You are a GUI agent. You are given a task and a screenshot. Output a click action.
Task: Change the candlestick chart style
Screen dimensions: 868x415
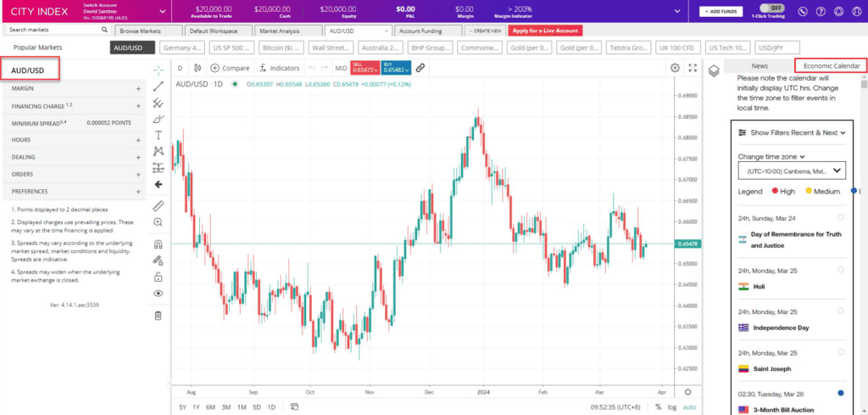click(x=198, y=68)
